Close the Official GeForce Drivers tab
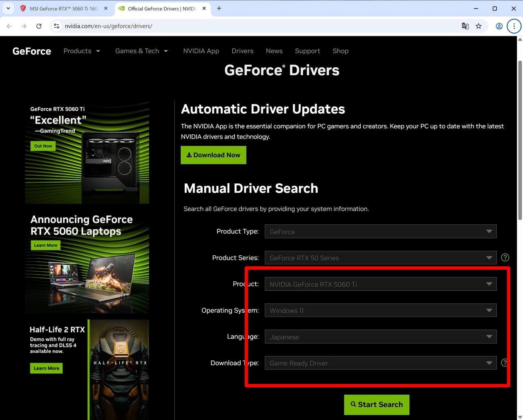Image resolution: width=523 pixels, height=420 pixels. (x=204, y=8)
